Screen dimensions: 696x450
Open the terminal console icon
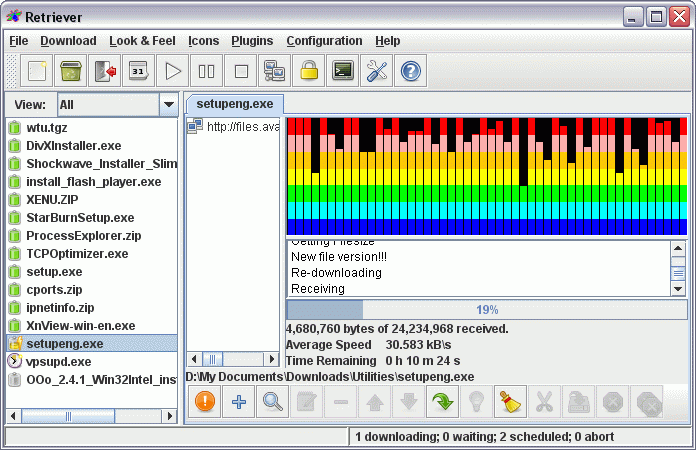343,71
